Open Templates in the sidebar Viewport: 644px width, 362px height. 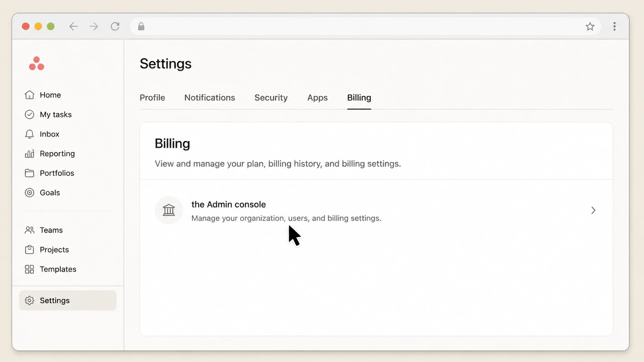(x=58, y=269)
